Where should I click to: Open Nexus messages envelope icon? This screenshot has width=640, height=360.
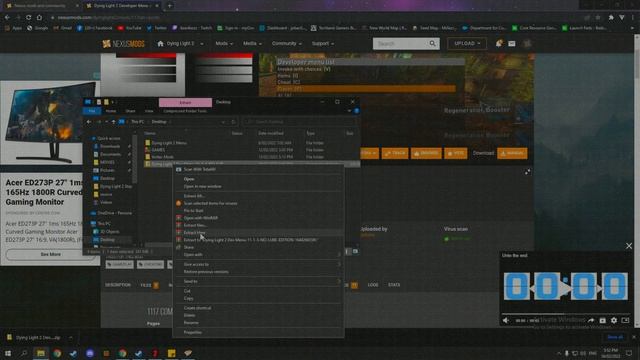click(x=511, y=44)
